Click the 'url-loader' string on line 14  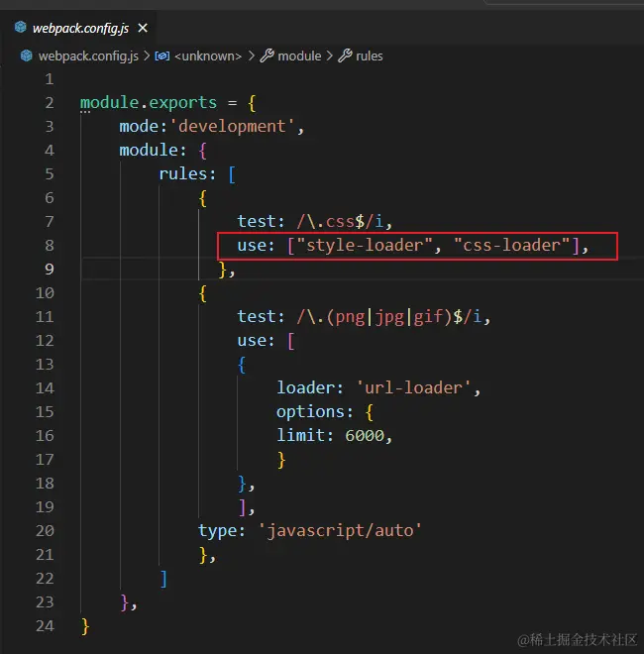(413, 388)
